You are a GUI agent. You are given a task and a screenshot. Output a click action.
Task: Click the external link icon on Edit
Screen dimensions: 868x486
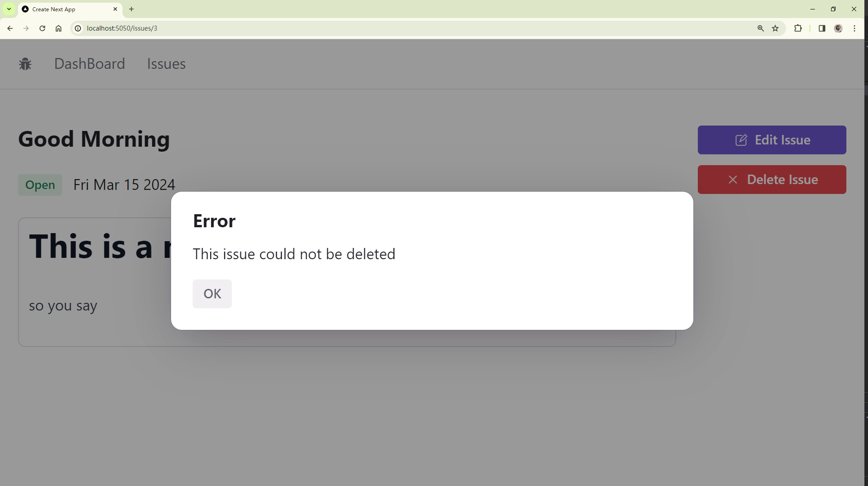pos(741,139)
